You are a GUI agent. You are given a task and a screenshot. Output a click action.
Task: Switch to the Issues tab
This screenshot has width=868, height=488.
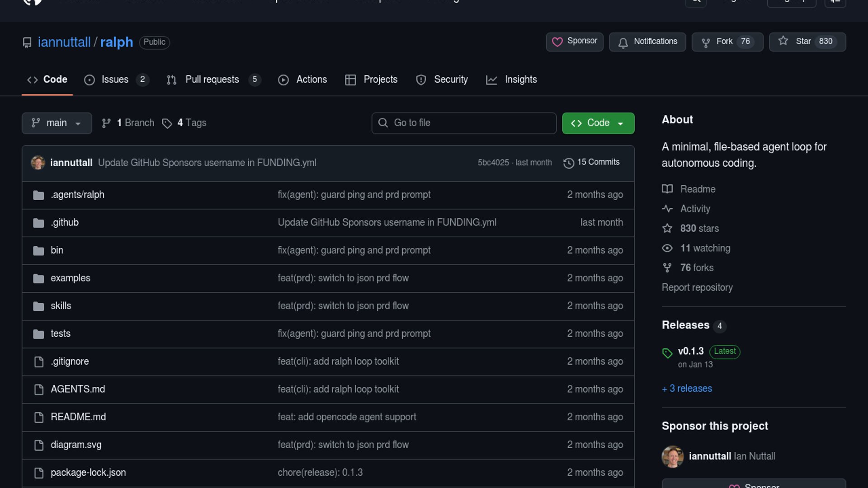click(x=115, y=80)
